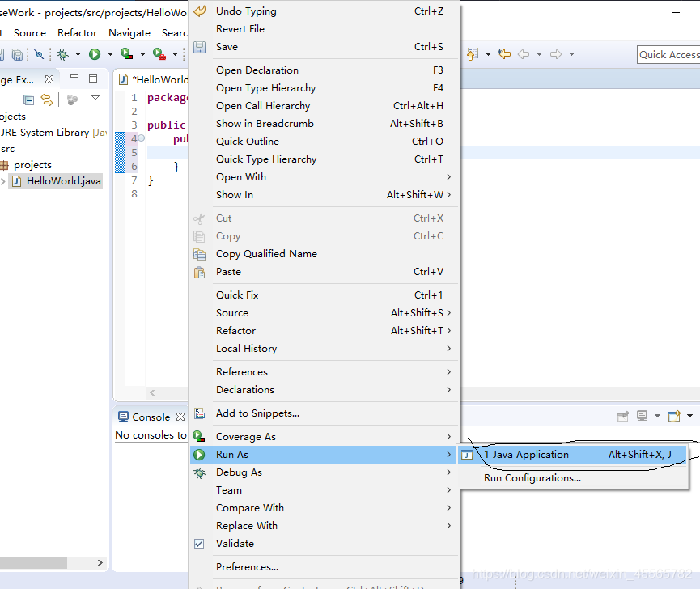Image resolution: width=700 pixels, height=589 pixels.
Task: Open the Back history dropdown arrow
Action: [539, 54]
